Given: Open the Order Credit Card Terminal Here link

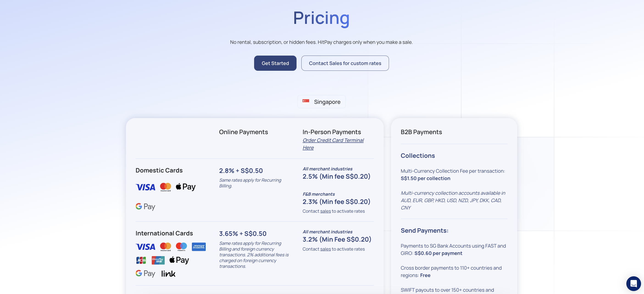Looking at the screenshot, I should pos(333,144).
